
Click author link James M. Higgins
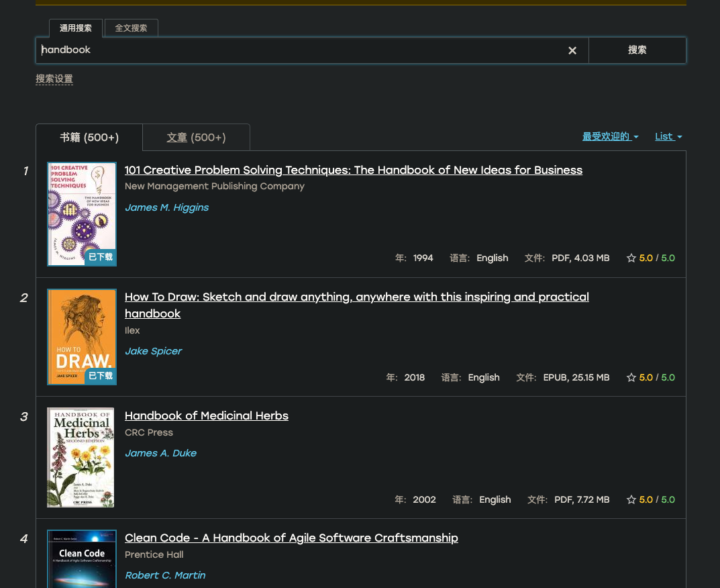166,207
